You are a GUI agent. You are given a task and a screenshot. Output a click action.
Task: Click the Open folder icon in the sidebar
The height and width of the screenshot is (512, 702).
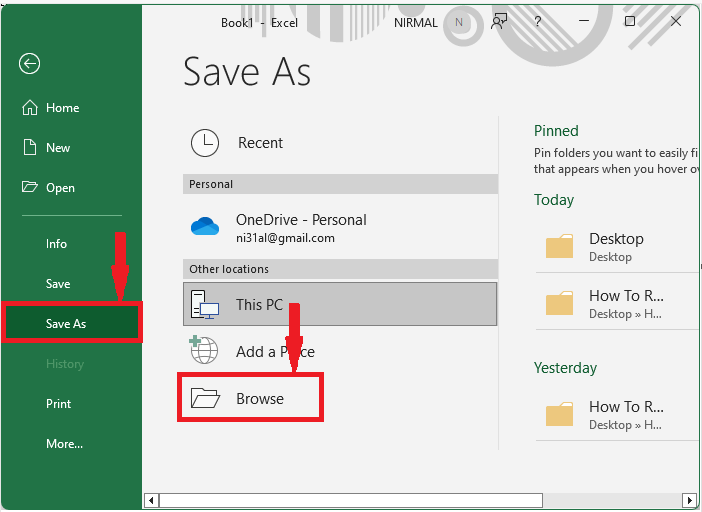(x=30, y=187)
